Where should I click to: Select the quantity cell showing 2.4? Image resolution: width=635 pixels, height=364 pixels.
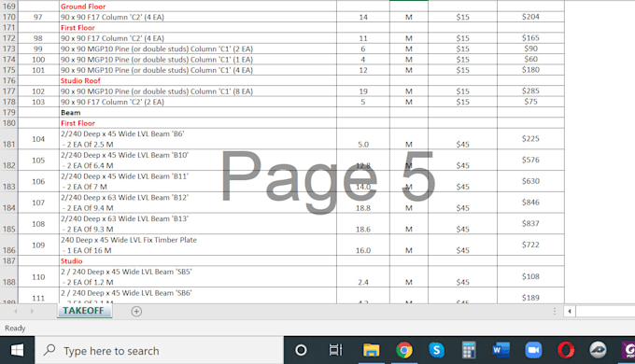tap(363, 277)
